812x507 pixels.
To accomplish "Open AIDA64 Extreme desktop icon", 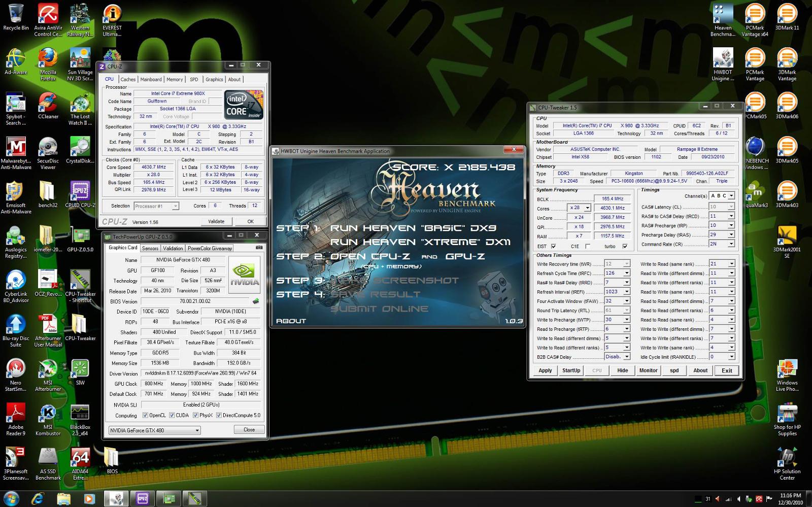I will click(80, 464).
